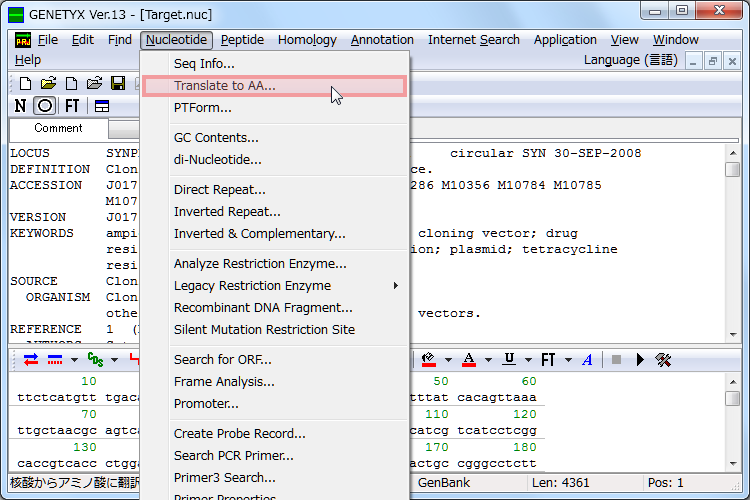
Task: Choose Promoter... menu entry
Action: (275, 404)
